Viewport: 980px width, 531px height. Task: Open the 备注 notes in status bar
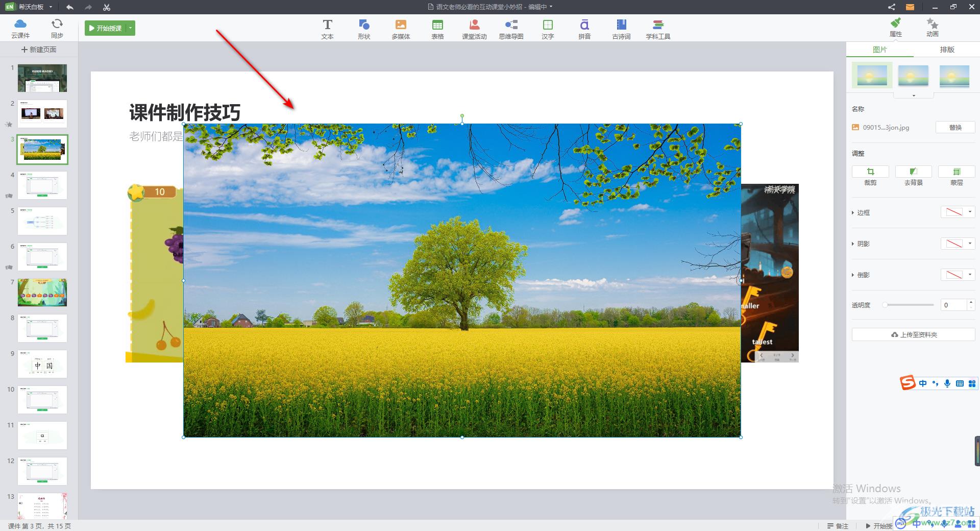838,526
